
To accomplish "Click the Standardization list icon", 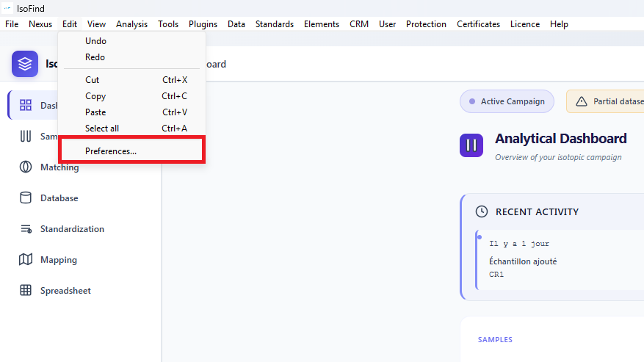I will click(x=26, y=229).
